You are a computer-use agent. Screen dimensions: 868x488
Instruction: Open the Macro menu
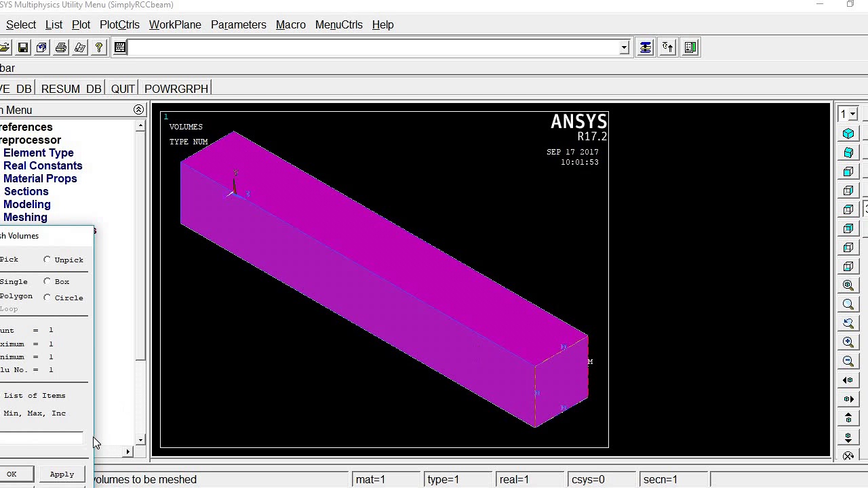click(x=290, y=24)
